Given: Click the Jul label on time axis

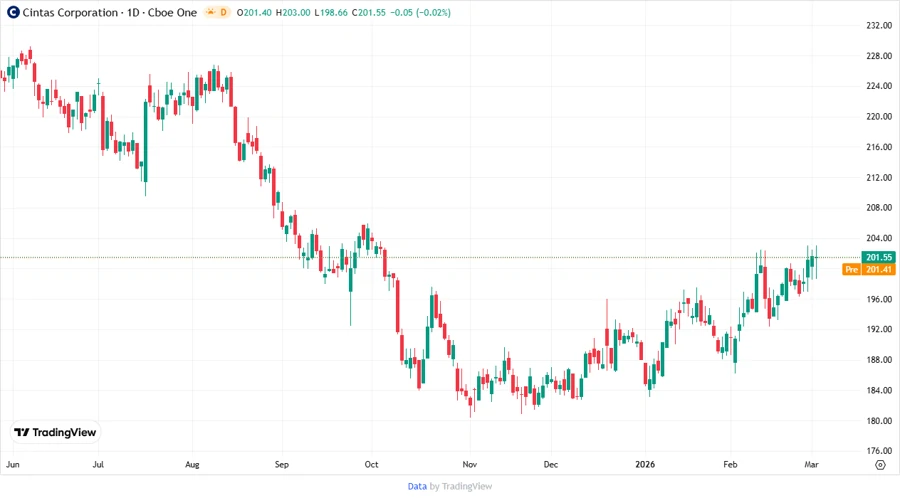Looking at the screenshot, I should coord(98,464).
